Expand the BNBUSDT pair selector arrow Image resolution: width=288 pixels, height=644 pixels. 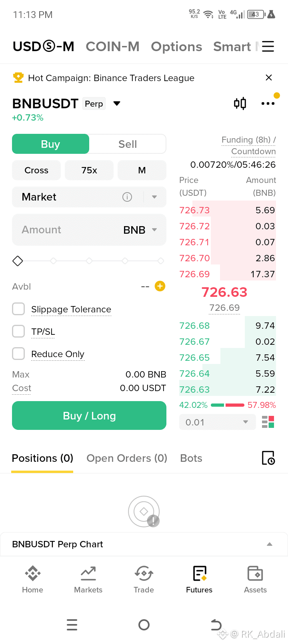tap(117, 103)
